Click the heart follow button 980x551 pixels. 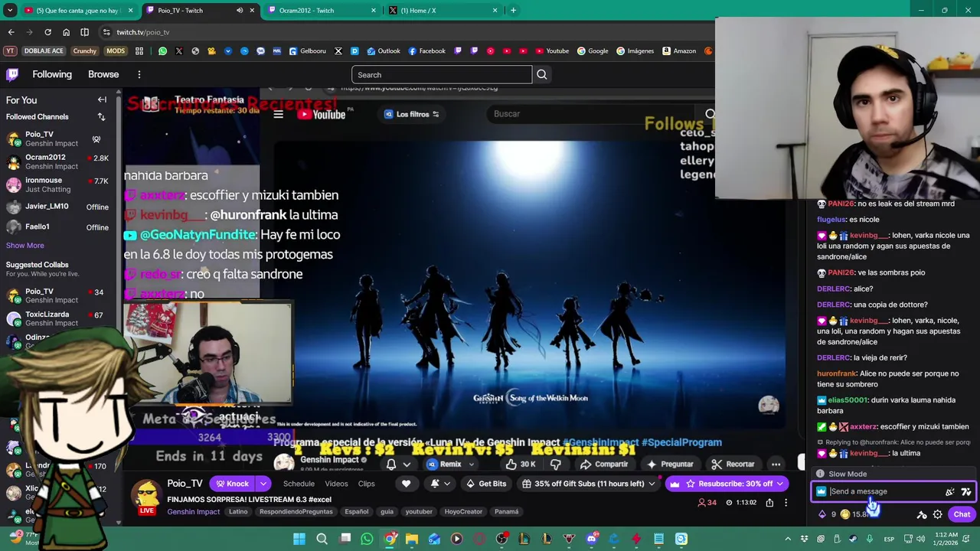pyautogui.click(x=406, y=484)
